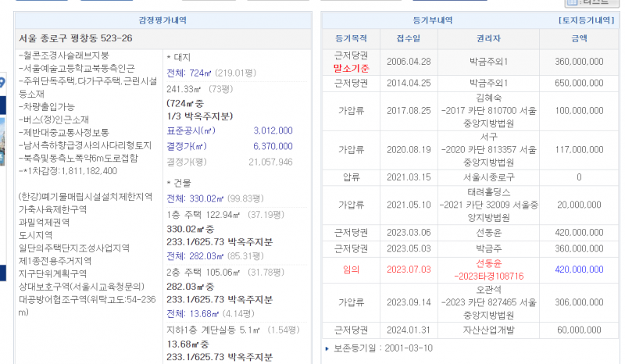The width and height of the screenshot is (625, 364).
Task: Click the address 서울 종로구 평창동 523-26
Action: tap(75, 38)
